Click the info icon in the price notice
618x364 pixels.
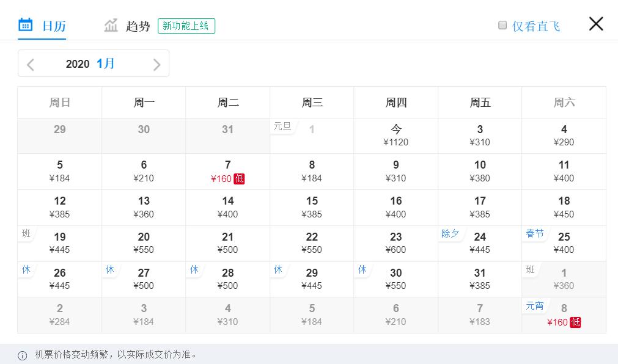click(23, 355)
